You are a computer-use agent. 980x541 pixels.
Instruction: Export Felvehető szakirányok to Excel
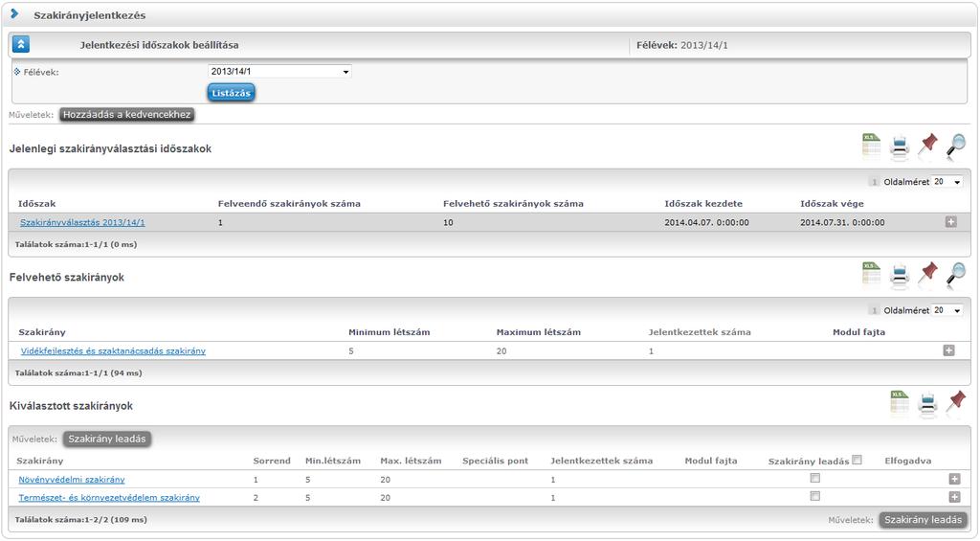pyautogui.click(x=871, y=274)
